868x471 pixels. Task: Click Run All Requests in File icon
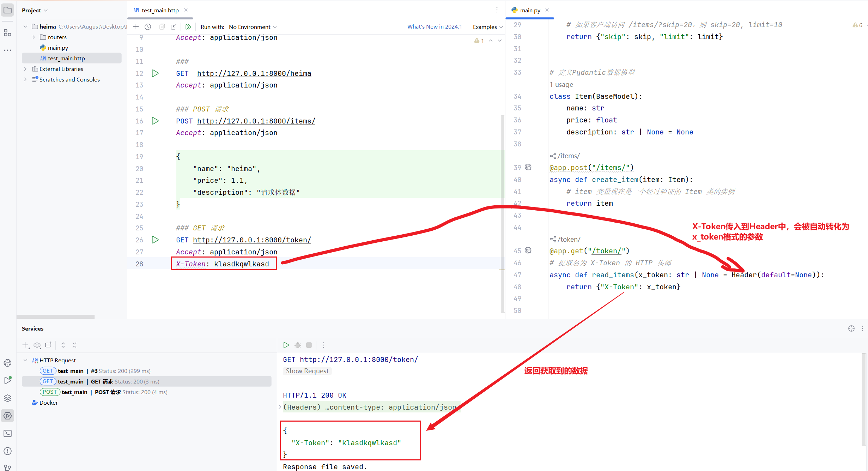(188, 27)
